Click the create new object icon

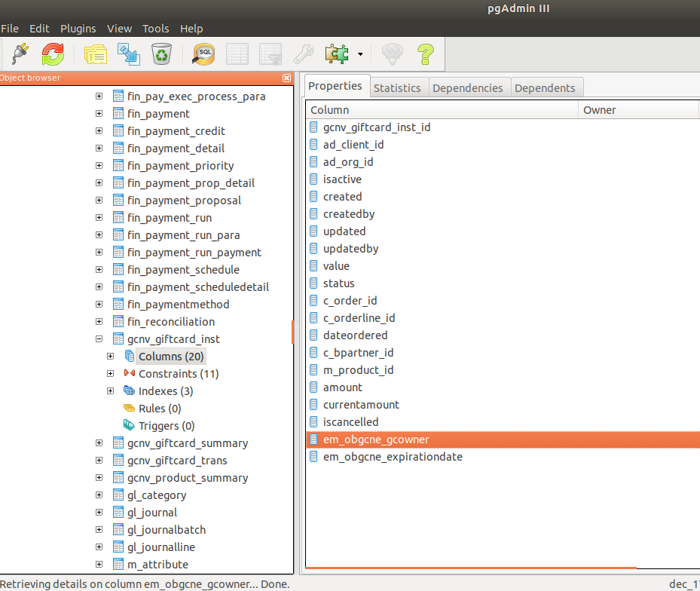tap(128, 54)
